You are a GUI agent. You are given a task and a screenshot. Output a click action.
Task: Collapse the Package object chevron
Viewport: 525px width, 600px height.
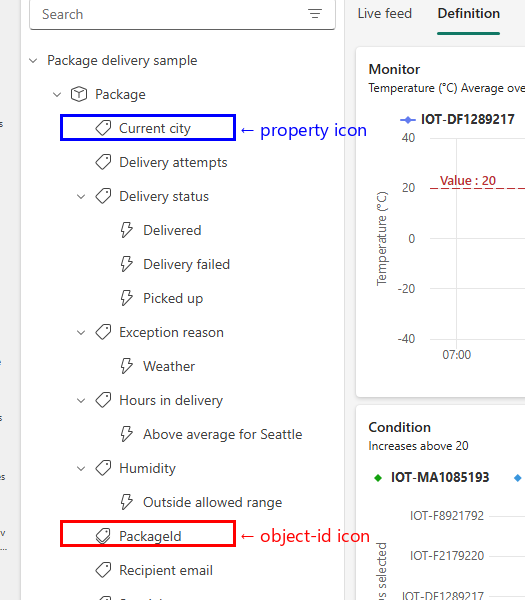pos(57,95)
